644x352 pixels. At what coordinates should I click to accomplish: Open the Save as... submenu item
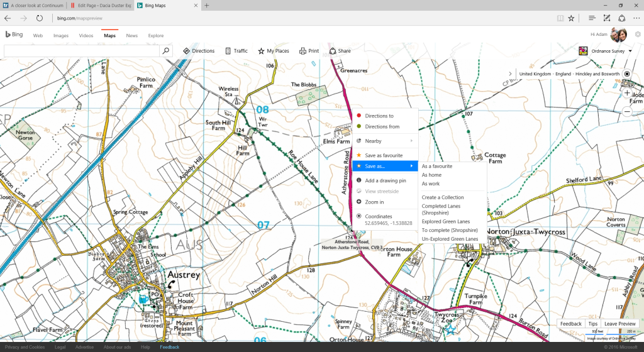[386, 166]
